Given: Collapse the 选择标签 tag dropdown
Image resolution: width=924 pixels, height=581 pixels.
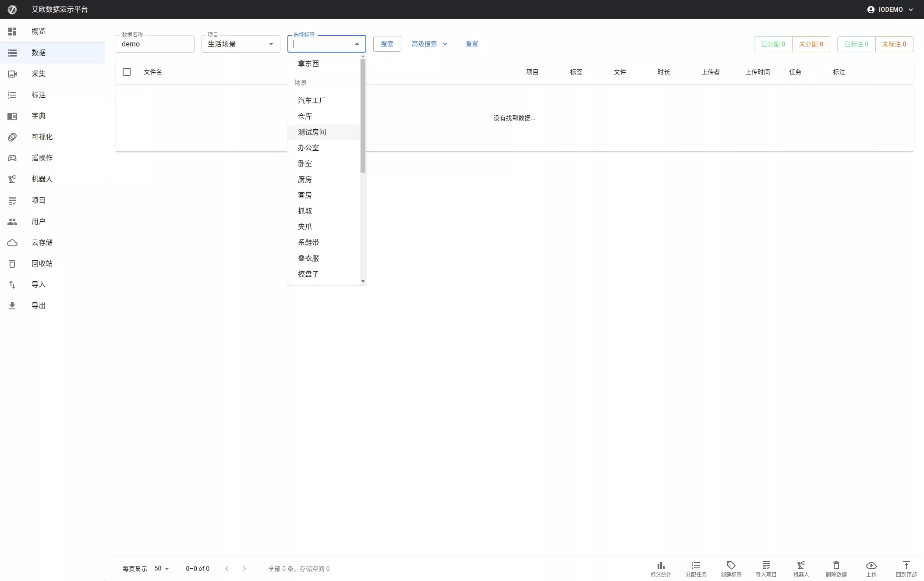Looking at the screenshot, I should click(x=357, y=44).
